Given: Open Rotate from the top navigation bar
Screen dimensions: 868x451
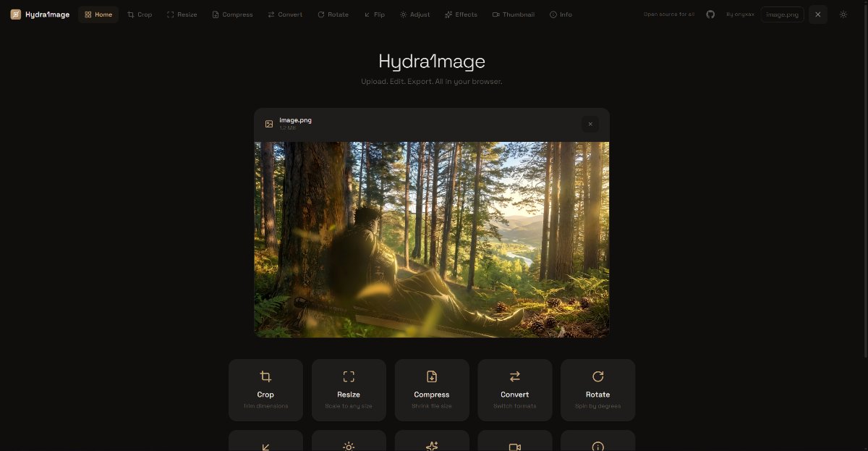Looking at the screenshot, I should [333, 14].
